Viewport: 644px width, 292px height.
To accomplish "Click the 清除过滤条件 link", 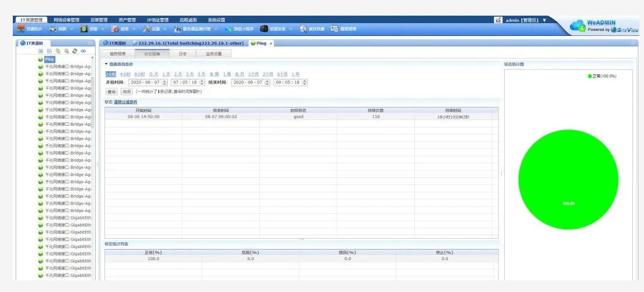I will pos(126,102).
